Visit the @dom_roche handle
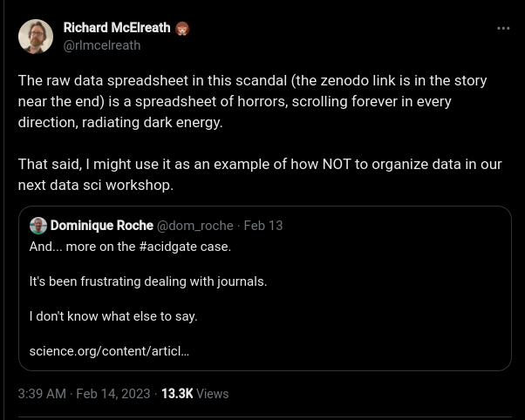Image resolution: width=525 pixels, height=420 pixels. coord(194,226)
